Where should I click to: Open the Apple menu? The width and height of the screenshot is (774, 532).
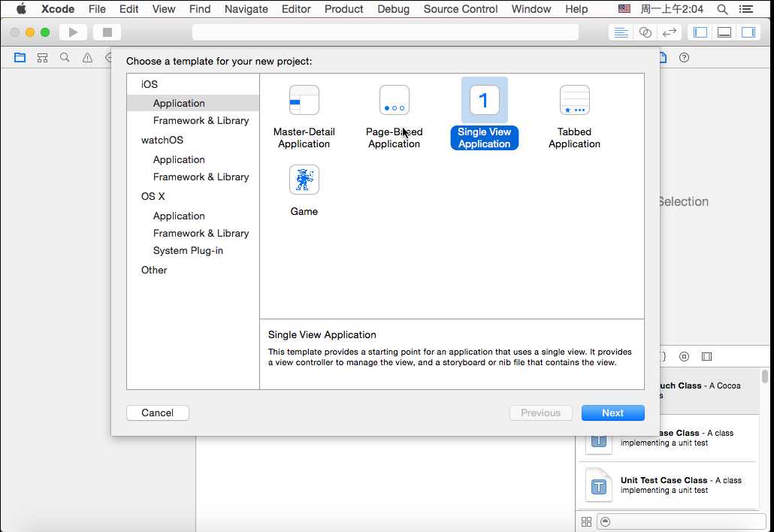tap(21, 9)
